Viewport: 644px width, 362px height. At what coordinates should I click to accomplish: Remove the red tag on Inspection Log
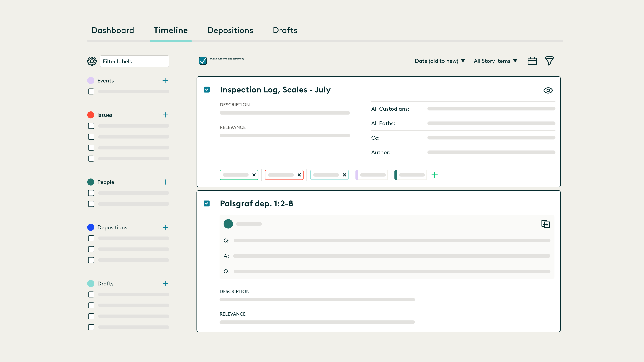coord(299,175)
